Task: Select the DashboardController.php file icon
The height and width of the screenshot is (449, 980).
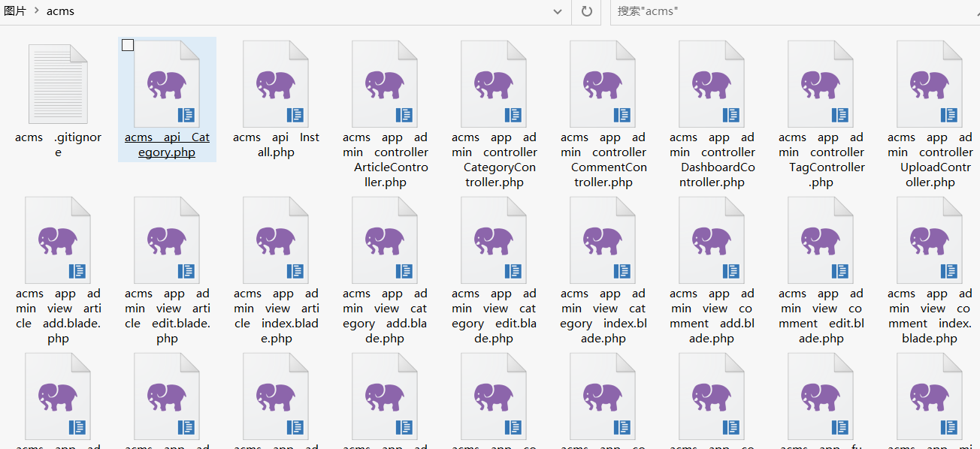Action: (712, 83)
